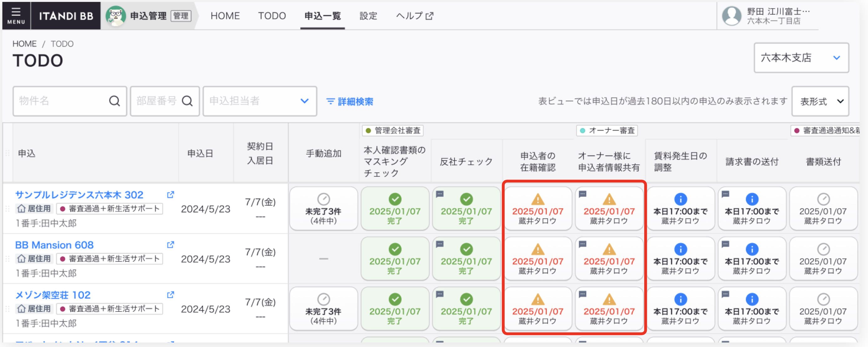Viewport: 868px width, 347px height.
Task: Open external link icon for メゾン架空荘 102
Action: coord(171,295)
